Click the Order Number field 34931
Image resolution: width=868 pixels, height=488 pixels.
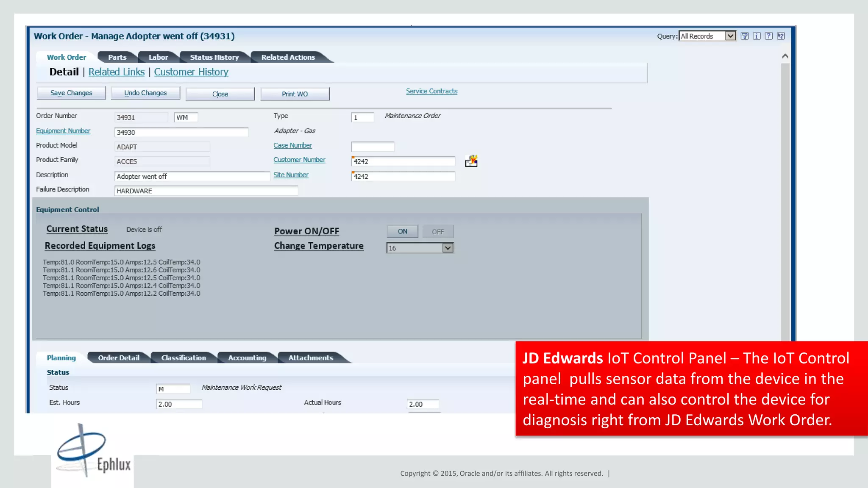click(x=141, y=117)
